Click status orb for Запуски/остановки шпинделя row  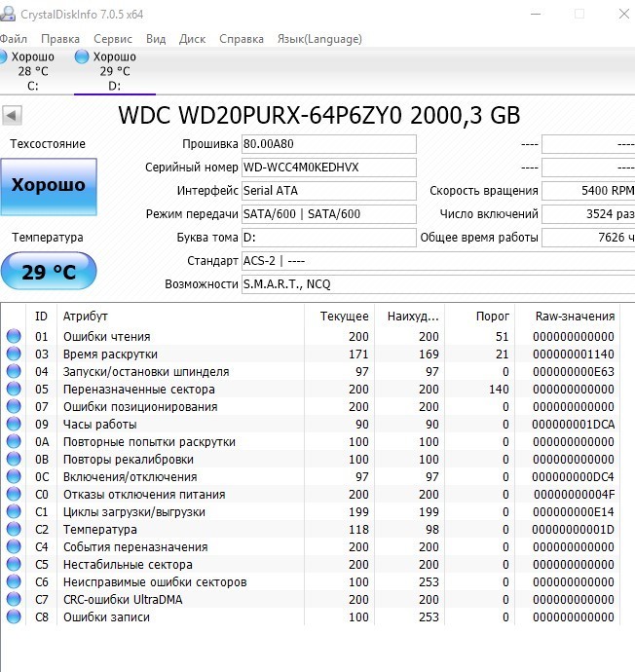click(x=14, y=371)
